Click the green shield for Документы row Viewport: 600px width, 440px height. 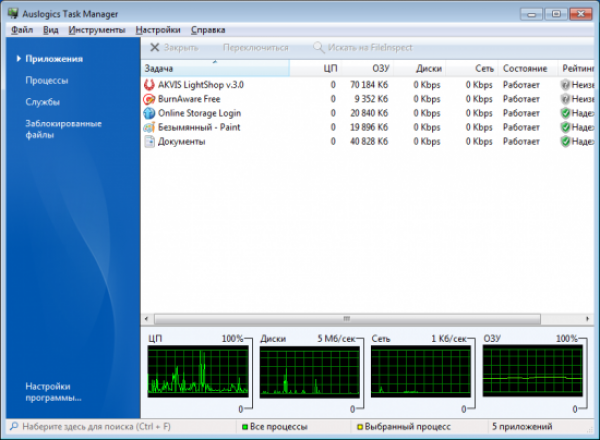pyautogui.click(x=565, y=142)
